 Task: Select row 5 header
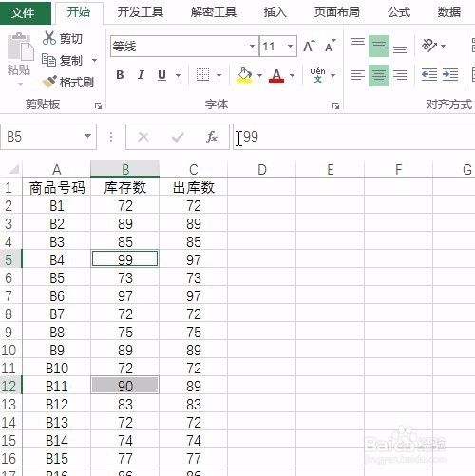[x=10, y=259]
